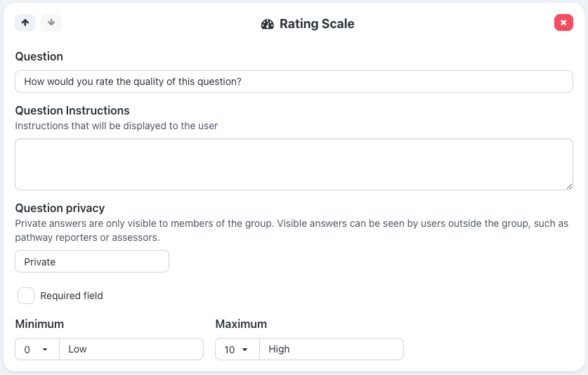
Task: Click the Maximum heading label
Action: [x=241, y=324]
